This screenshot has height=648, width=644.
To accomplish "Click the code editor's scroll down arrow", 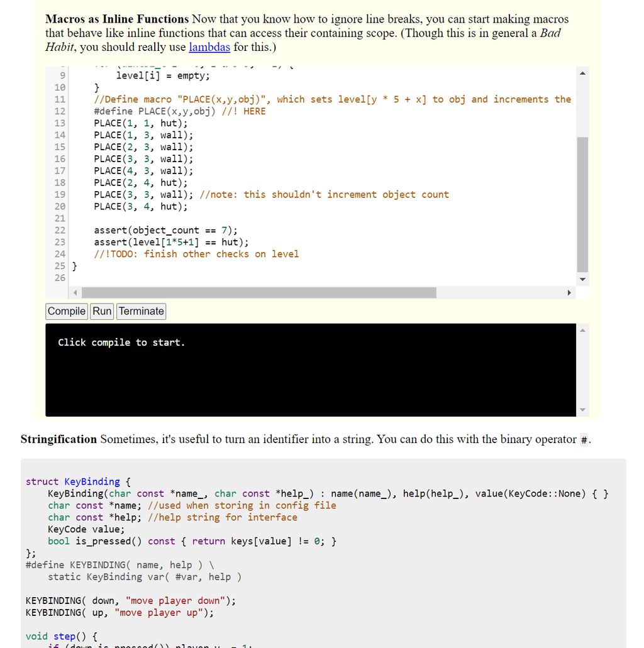I will pyautogui.click(x=582, y=279).
